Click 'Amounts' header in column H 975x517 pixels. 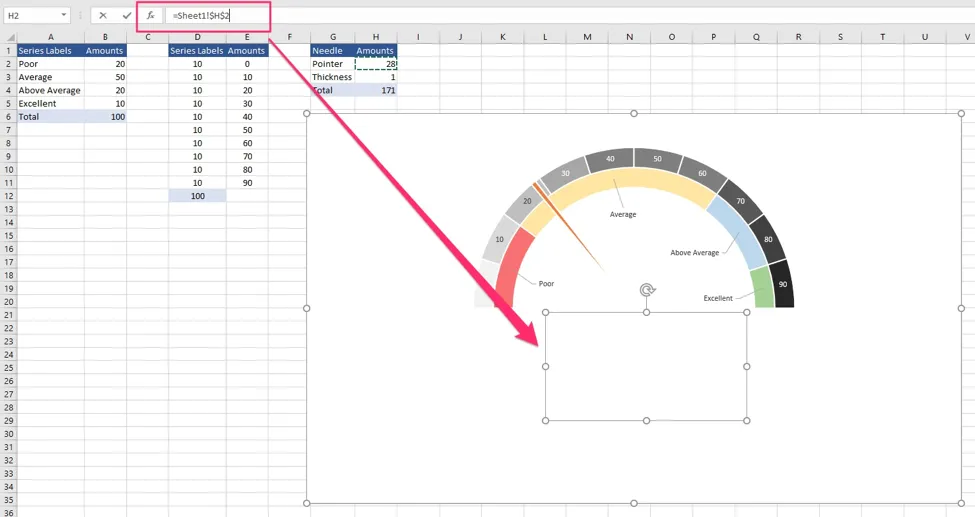[x=376, y=50]
